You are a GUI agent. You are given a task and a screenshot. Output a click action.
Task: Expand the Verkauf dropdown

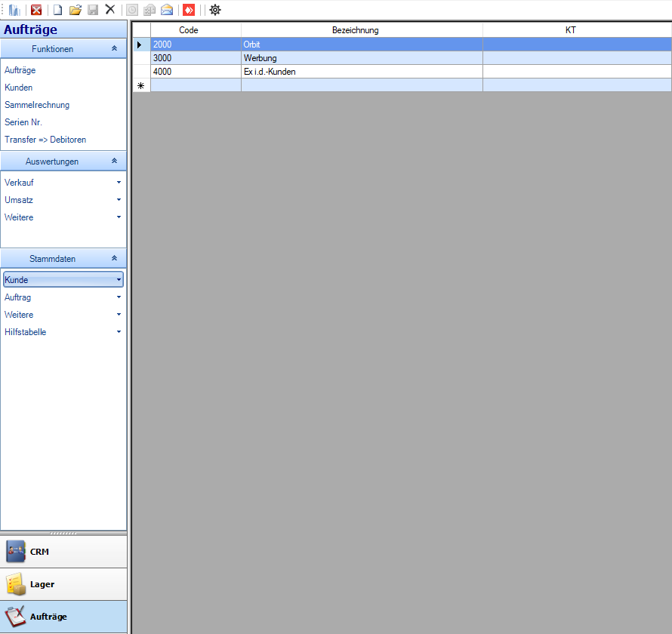pyautogui.click(x=119, y=183)
